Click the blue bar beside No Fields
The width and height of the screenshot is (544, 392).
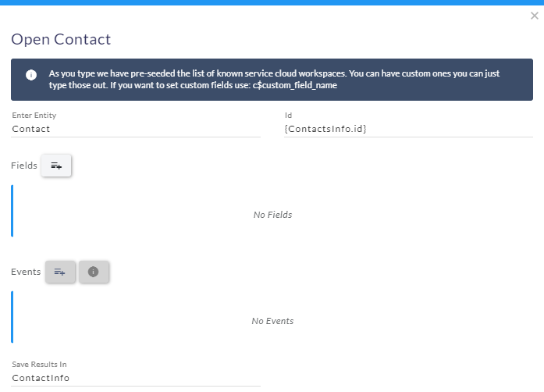coord(12,211)
